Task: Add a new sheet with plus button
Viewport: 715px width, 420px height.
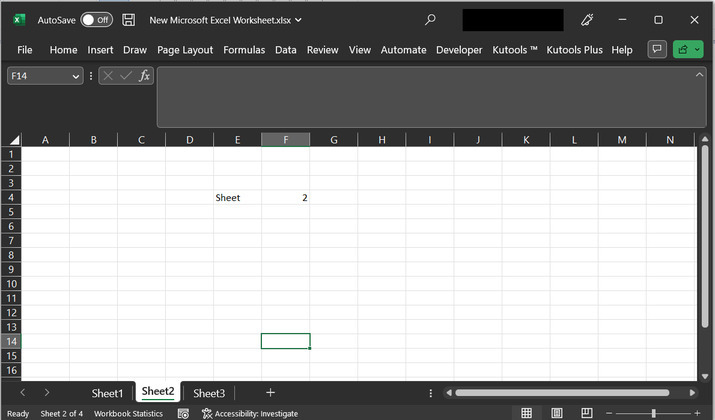Action: click(270, 392)
